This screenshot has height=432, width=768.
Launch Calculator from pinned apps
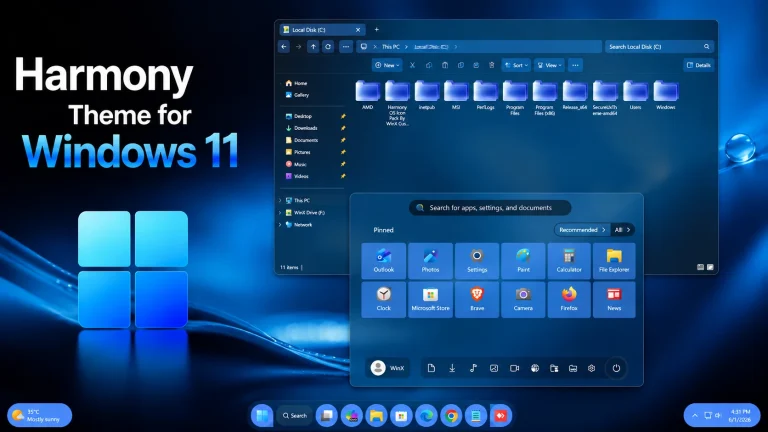[569, 261]
